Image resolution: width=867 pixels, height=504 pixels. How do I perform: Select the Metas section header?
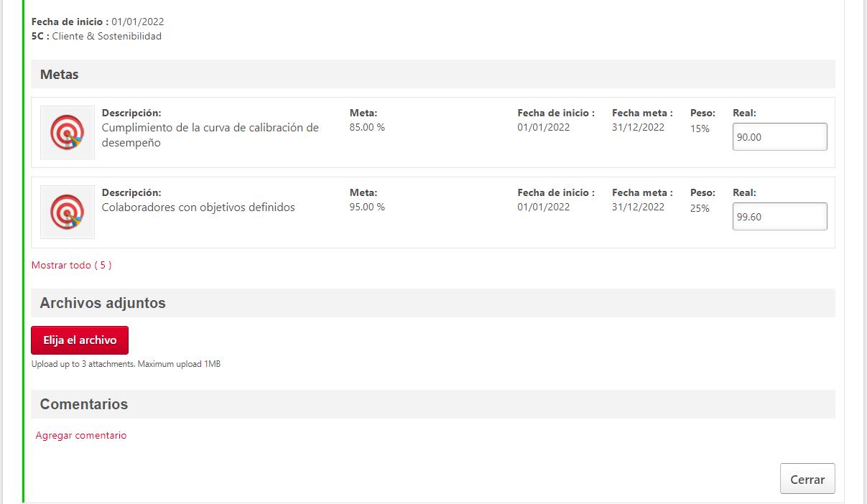60,75
